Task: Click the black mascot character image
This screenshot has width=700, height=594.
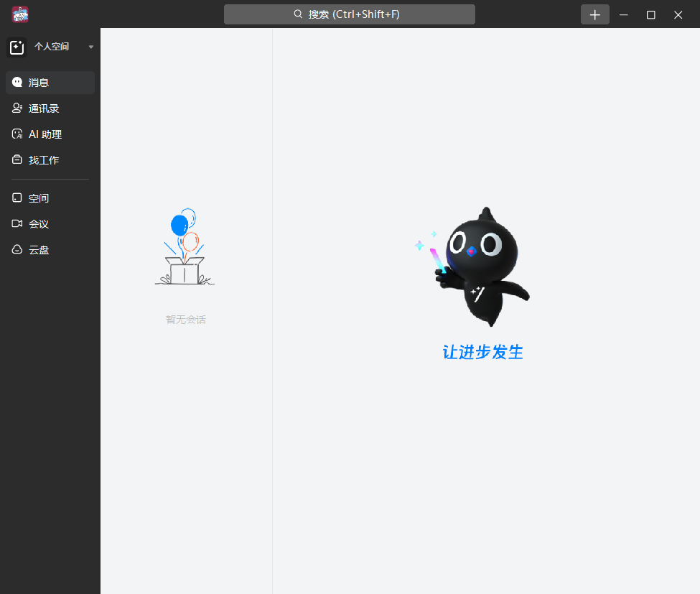Action: [473, 266]
